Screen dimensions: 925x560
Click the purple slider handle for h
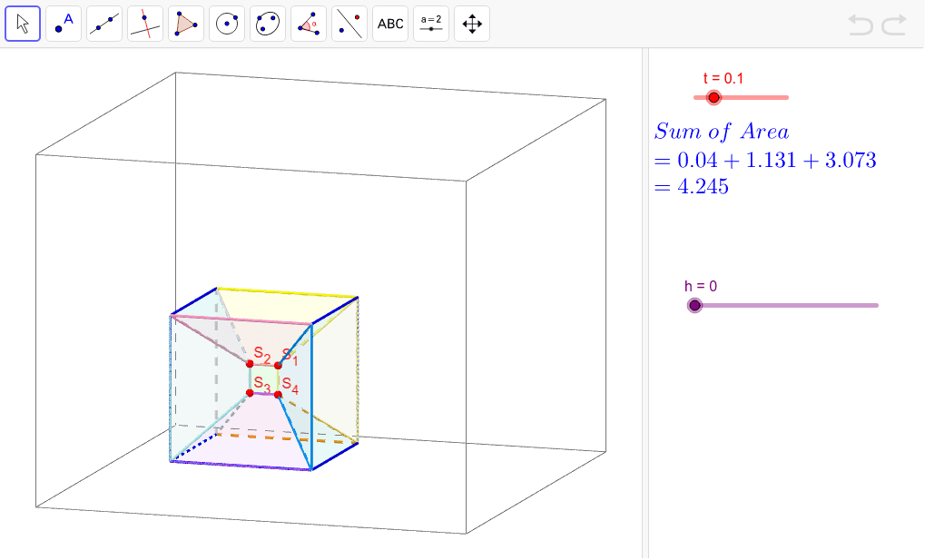coord(695,305)
